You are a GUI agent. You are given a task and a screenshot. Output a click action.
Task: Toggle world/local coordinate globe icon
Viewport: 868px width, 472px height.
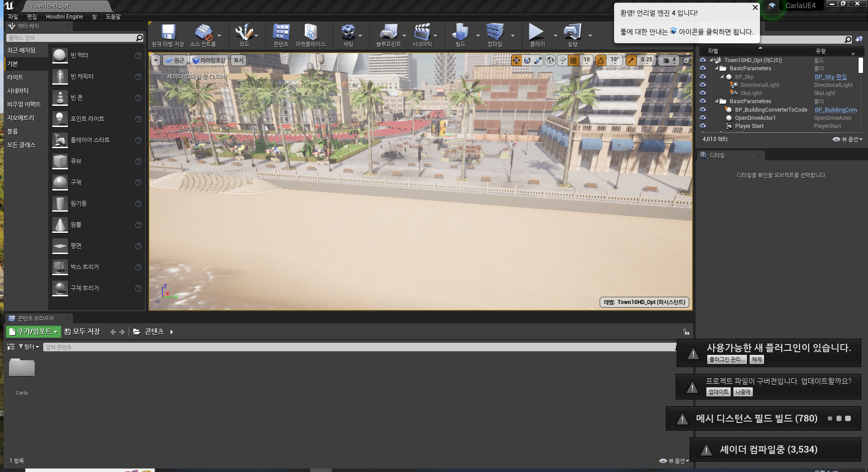pos(550,60)
